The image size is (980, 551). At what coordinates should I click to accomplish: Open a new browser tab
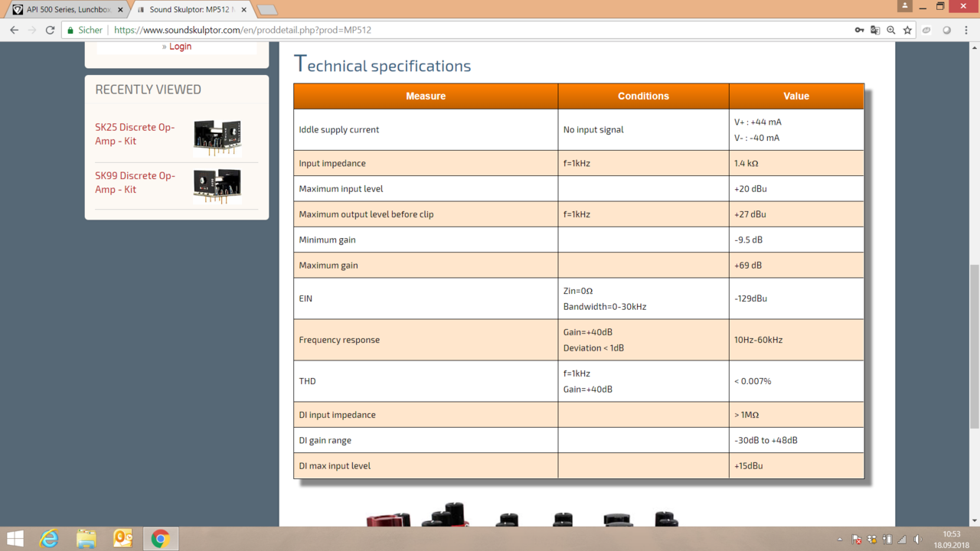pos(266,10)
